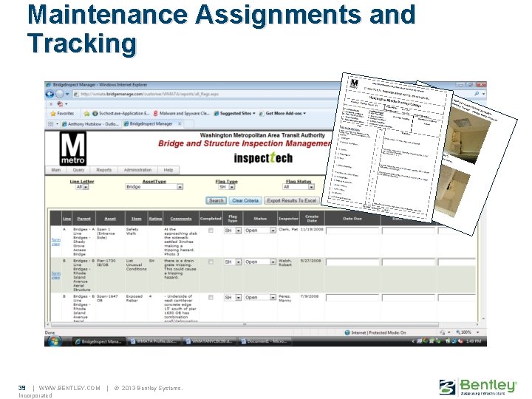Click the Bentley logo

[x=478, y=386]
